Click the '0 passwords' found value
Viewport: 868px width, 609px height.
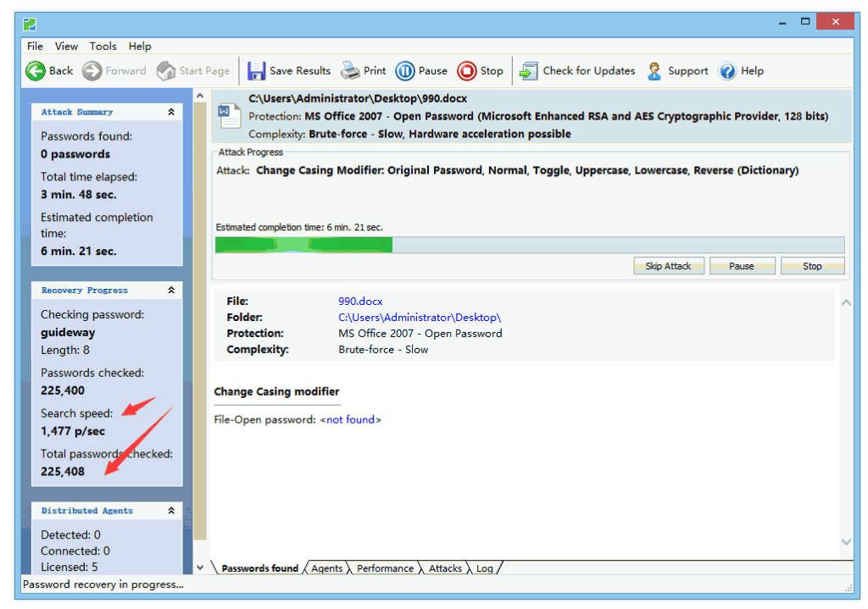click(x=75, y=154)
